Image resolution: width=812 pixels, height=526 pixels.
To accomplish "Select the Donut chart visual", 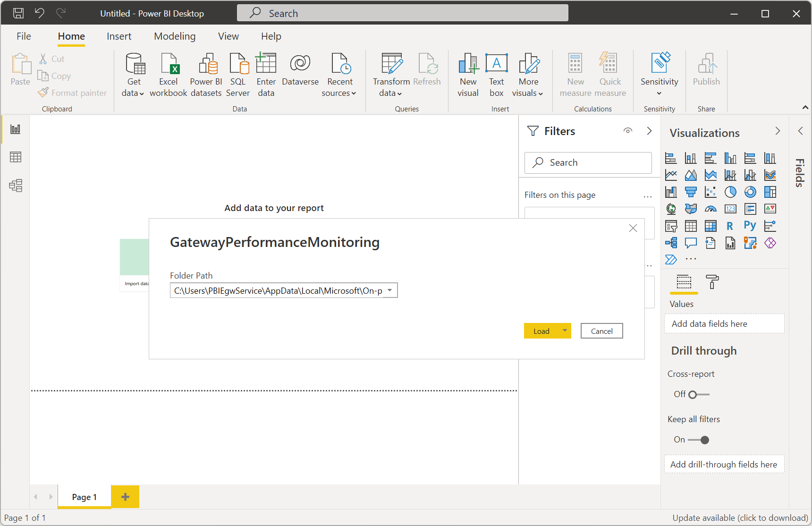I will click(750, 192).
